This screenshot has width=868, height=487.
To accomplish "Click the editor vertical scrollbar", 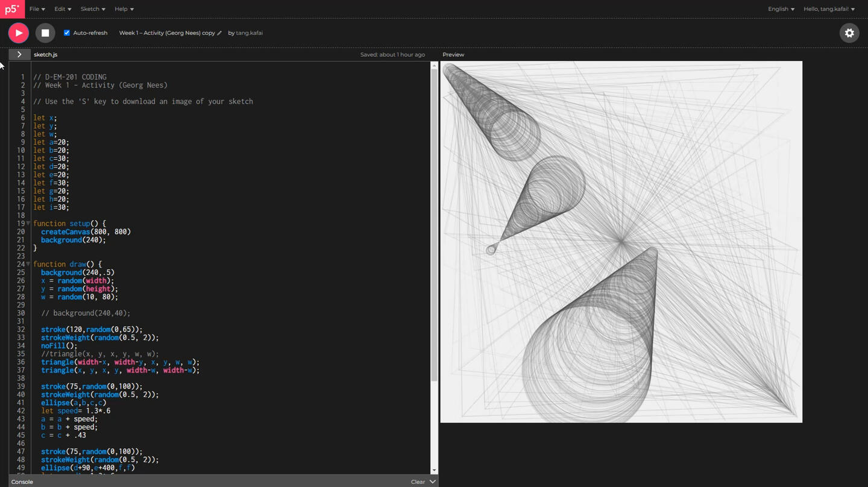I will coord(434,241).
